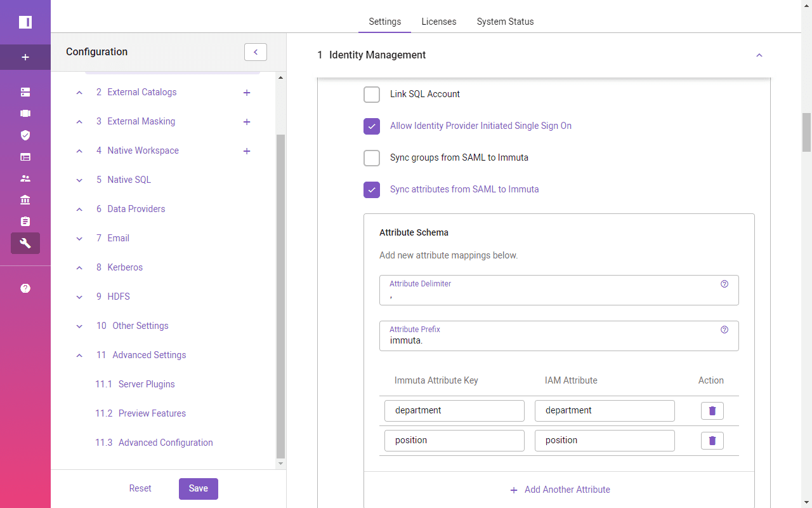Open the people admin icon
The image size is (812, 508).
click(25, 178)
